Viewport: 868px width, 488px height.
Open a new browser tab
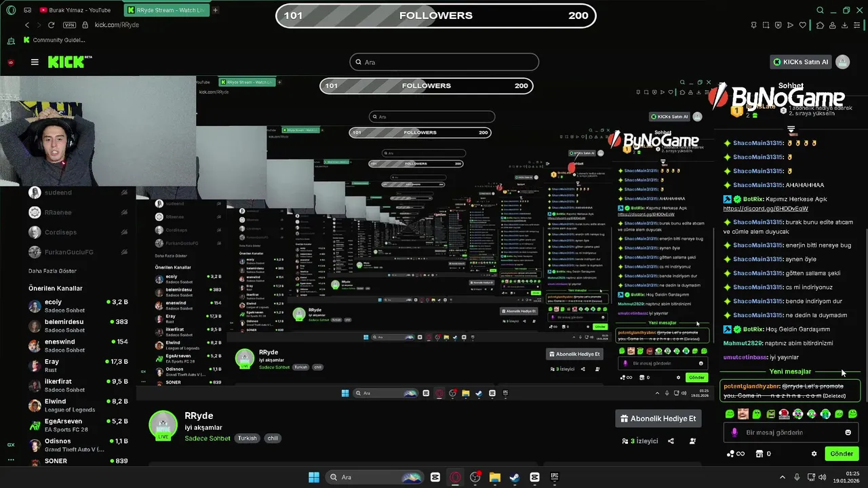(x=215, y=10)
